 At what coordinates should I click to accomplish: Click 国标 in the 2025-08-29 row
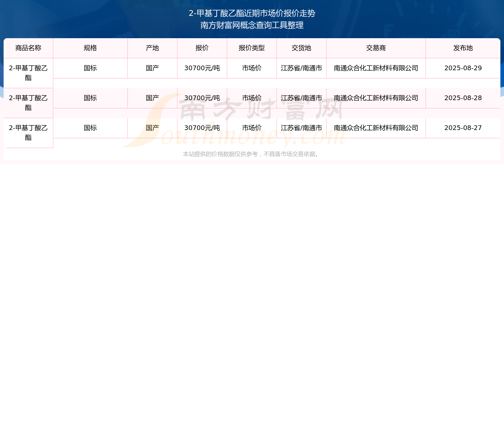(x=90, y=68)
